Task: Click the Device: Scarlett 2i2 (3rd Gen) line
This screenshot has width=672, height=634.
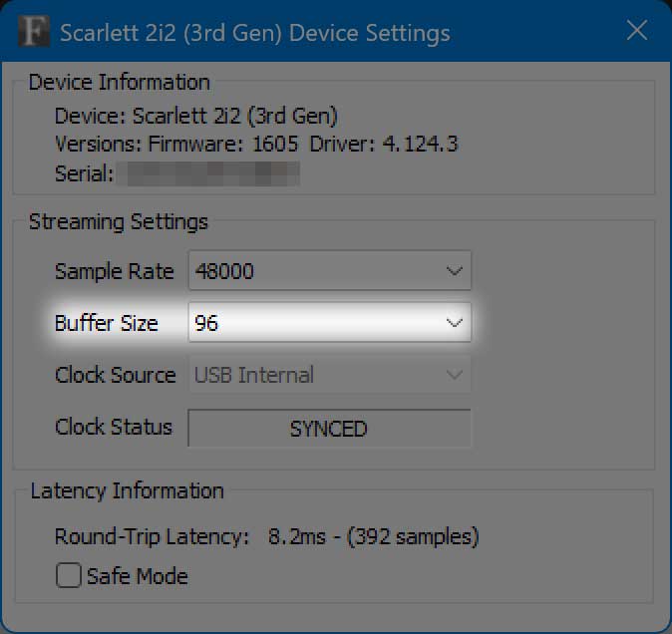Action: pos(196,116)
